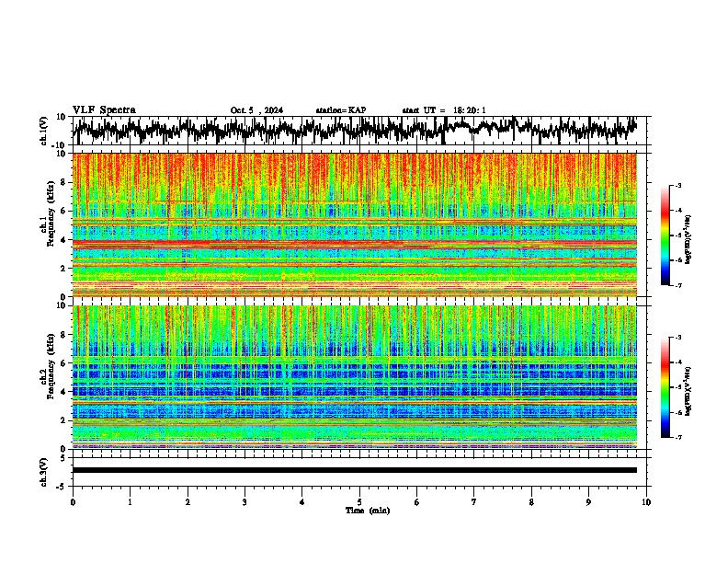Screen dimensions: 728x563
Task: Click the ch.2 spectrogram panel
Action: (x=355, y=377)
